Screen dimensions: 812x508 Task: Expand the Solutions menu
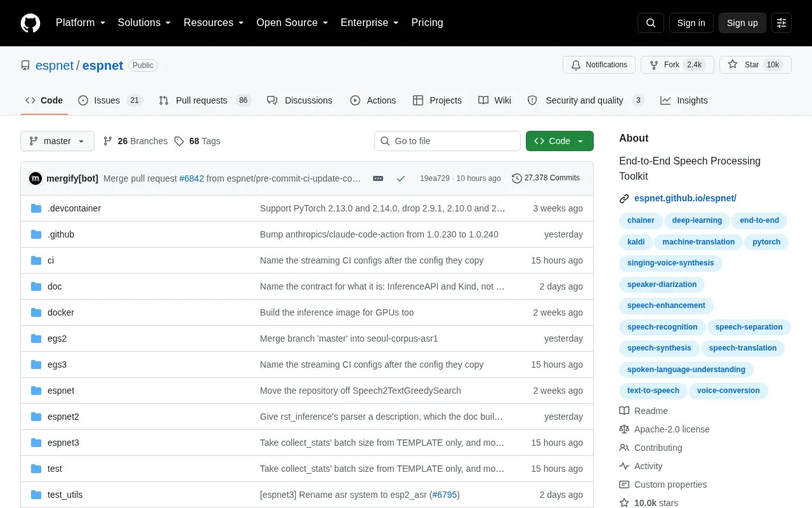pyautogui.click(x=145, y=23)
